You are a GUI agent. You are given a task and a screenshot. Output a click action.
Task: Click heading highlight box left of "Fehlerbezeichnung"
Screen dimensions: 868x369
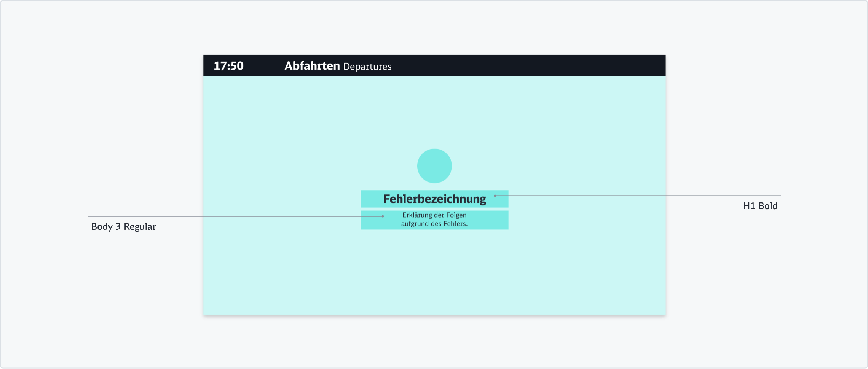(x=371, y=199)
